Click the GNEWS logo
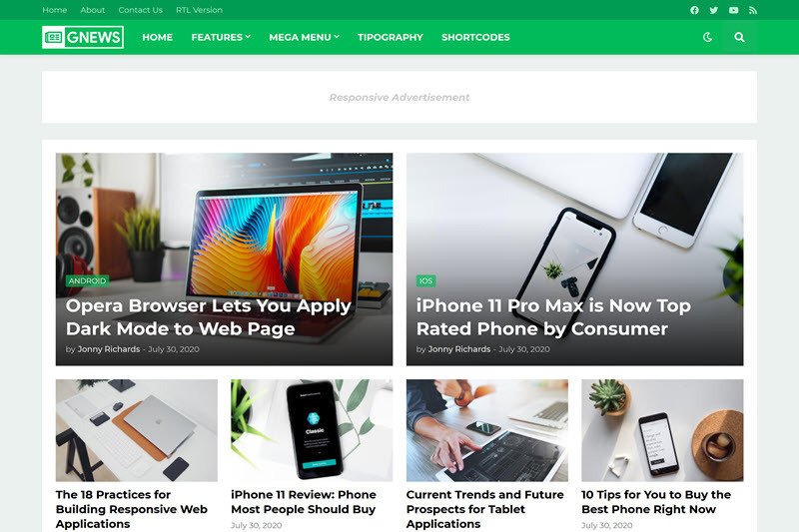Image resolution: width=799 pixels, height=532 pixels. point(83,37)
